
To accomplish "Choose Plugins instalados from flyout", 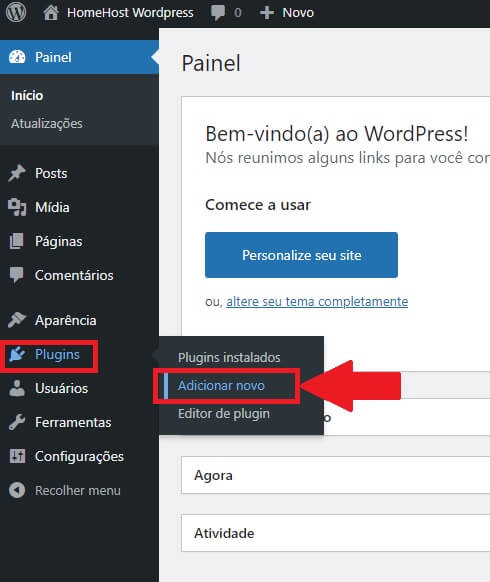I will (229, 357).
